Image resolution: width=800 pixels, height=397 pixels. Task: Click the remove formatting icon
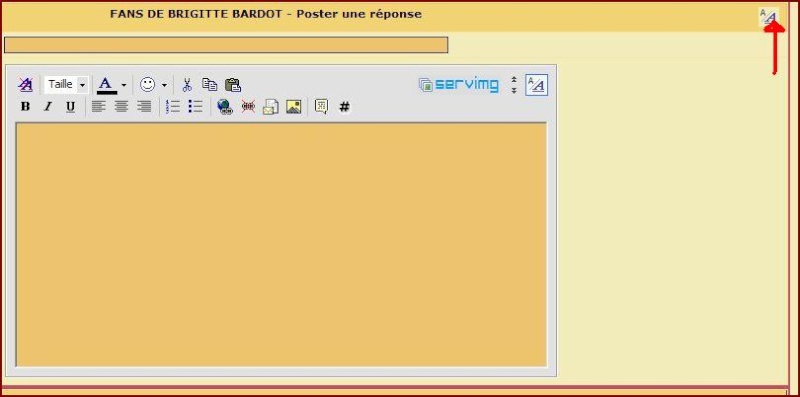[x=26, y=85]
